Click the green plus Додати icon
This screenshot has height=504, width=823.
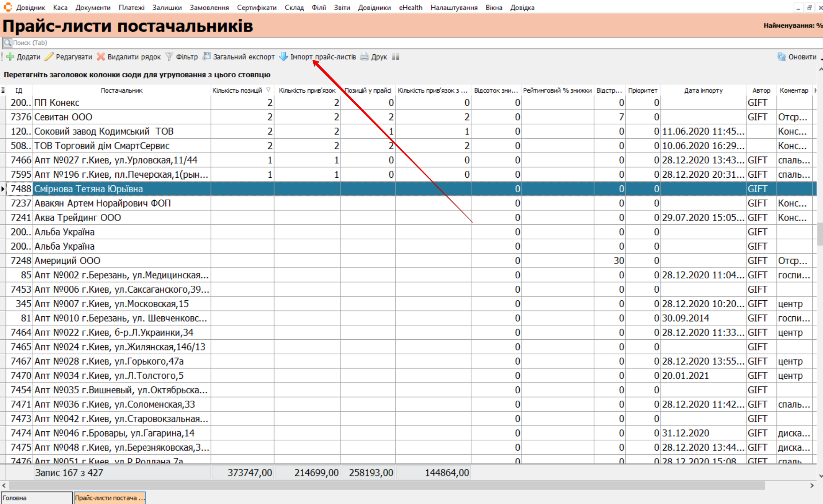[x=10, y=57]
